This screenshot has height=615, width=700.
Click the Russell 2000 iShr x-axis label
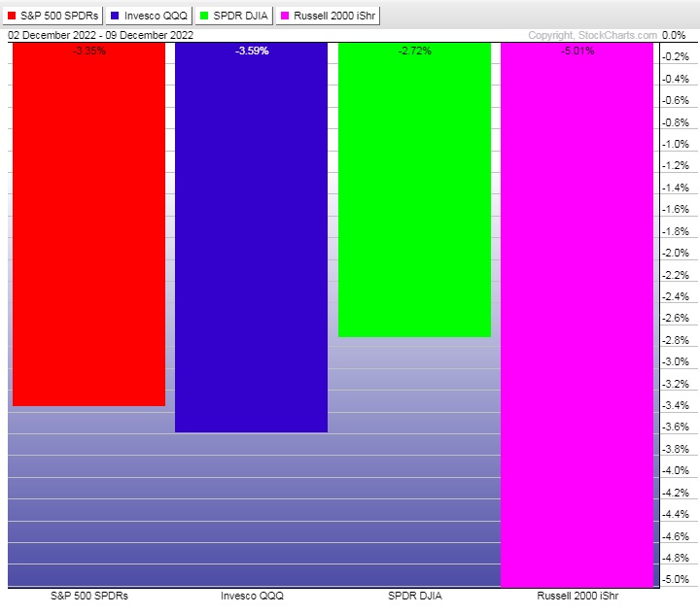577,596
